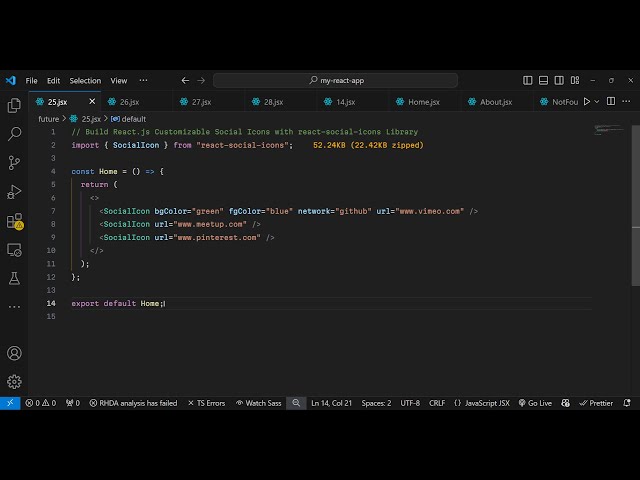
Task: Click the TS Errors status bar button
Action: pyautogui.click(x=205, y=403)
